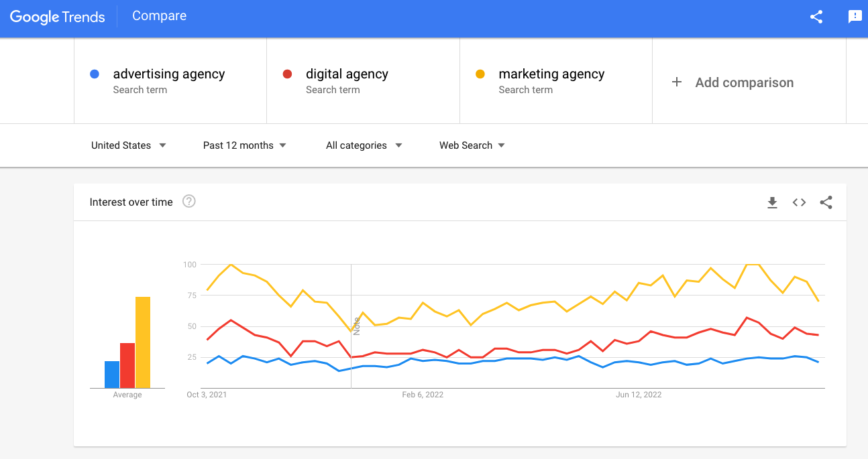
Task: Expand the Past 12 months time range
Action: tap(244, 145)
